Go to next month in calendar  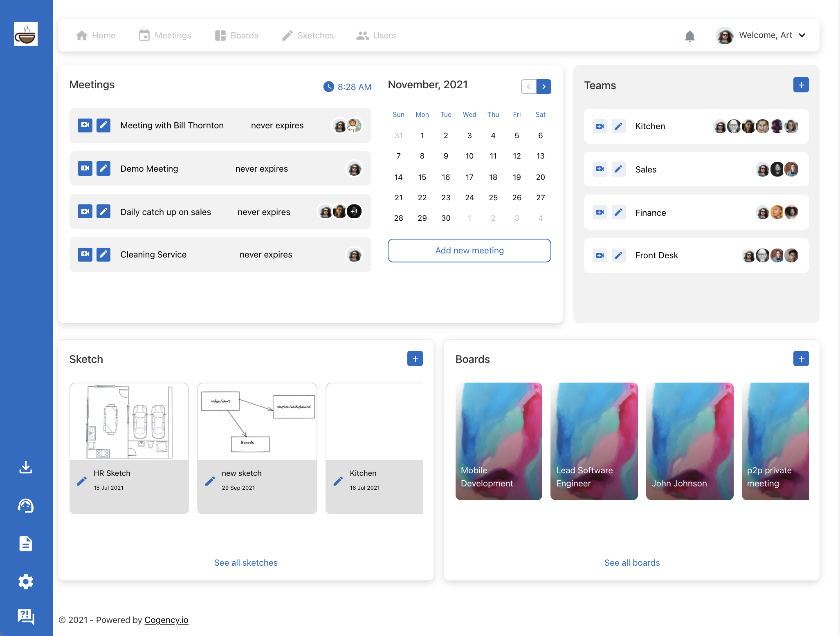click(x=544, y=87)
